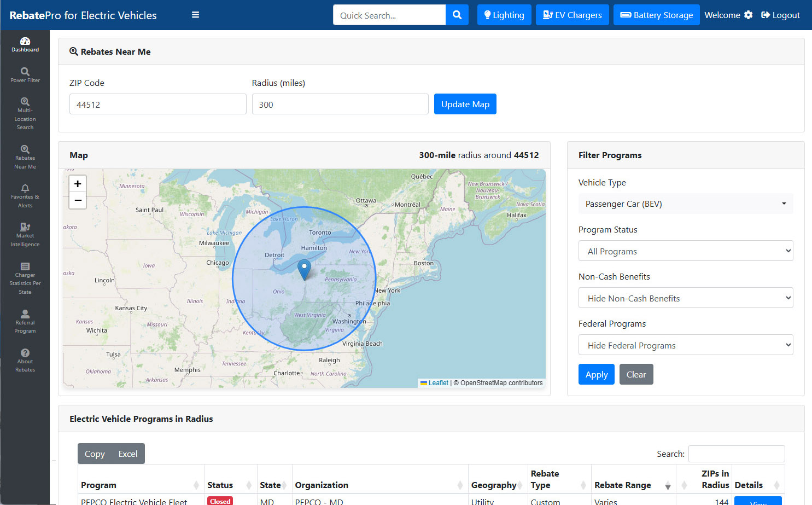Open the About Rebates question icon
Image resolution: width=812 pixels, height=505 pixels.
[25, 353]
